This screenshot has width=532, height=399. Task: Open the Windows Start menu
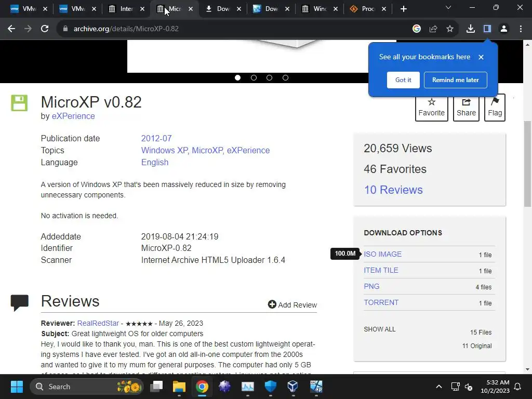pos(17,387)
